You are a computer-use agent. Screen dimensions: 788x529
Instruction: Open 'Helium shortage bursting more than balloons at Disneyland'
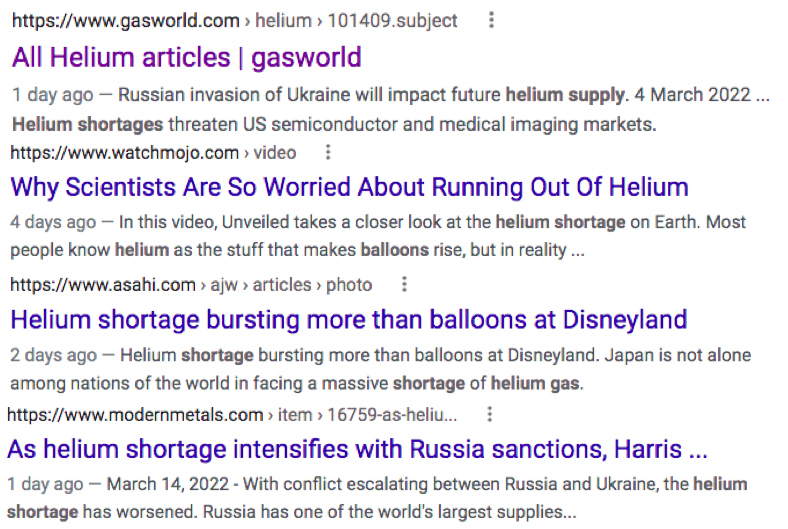(x=349, y=320)
